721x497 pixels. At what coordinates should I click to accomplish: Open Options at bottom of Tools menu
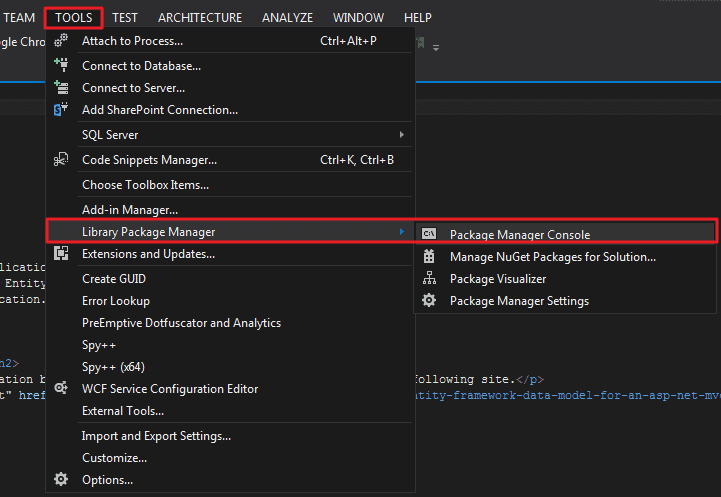108,480
